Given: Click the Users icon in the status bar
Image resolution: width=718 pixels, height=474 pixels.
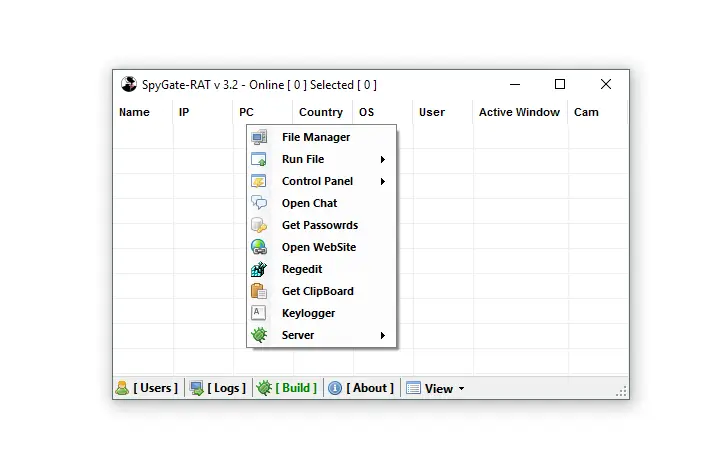Looking at the screenshot, I should coord(122,388).
